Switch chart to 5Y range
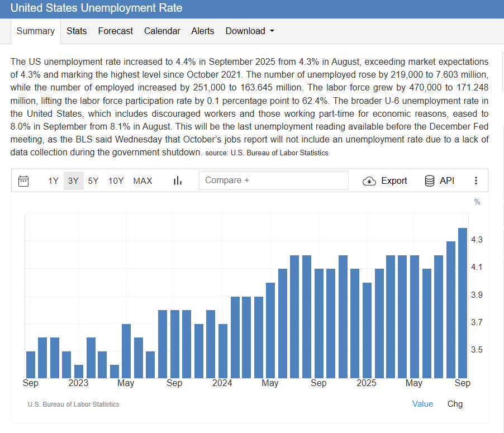The width and height of the screenshot is (504, 433). 93,181
